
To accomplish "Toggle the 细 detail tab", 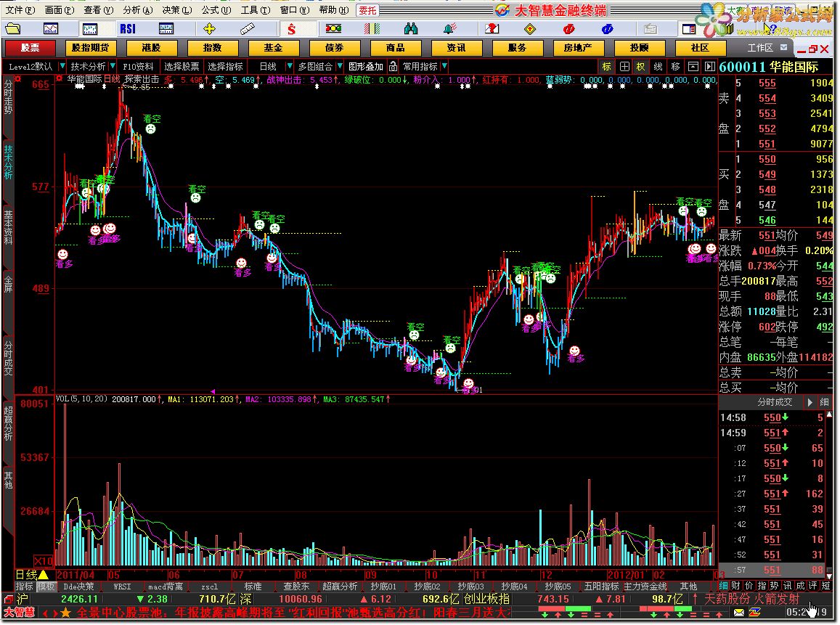I will click(723, 586).
